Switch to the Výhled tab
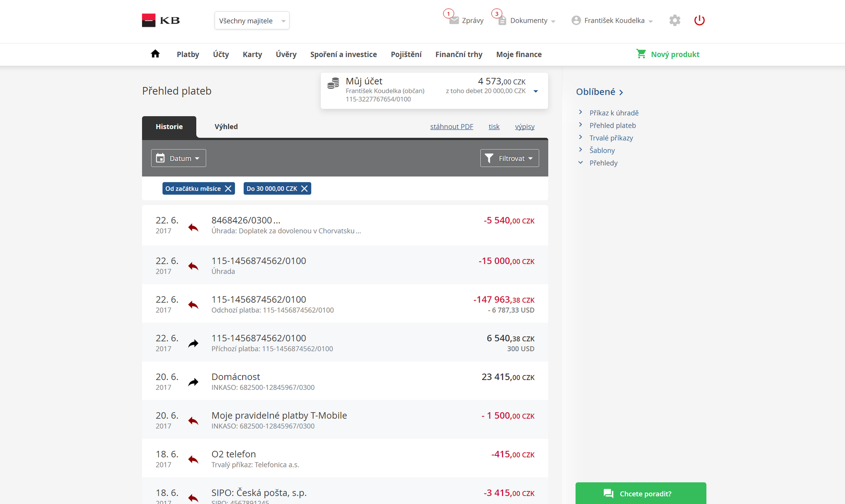The height and width of the screenshot is (504, 845). [x=226, y=126]
